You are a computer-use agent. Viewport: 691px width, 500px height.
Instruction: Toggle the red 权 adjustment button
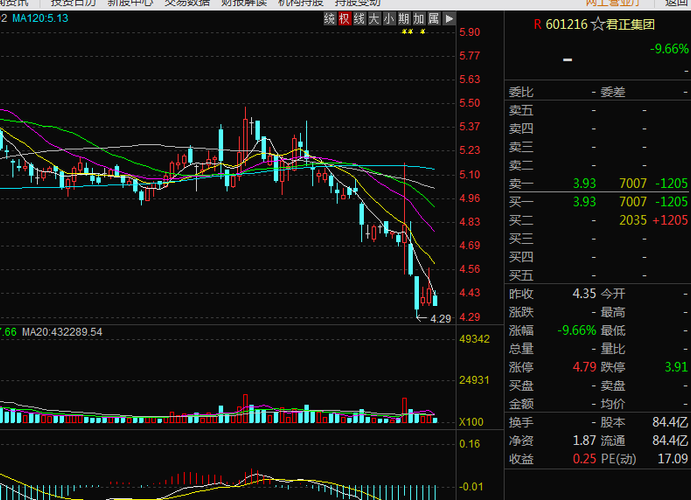344,19
